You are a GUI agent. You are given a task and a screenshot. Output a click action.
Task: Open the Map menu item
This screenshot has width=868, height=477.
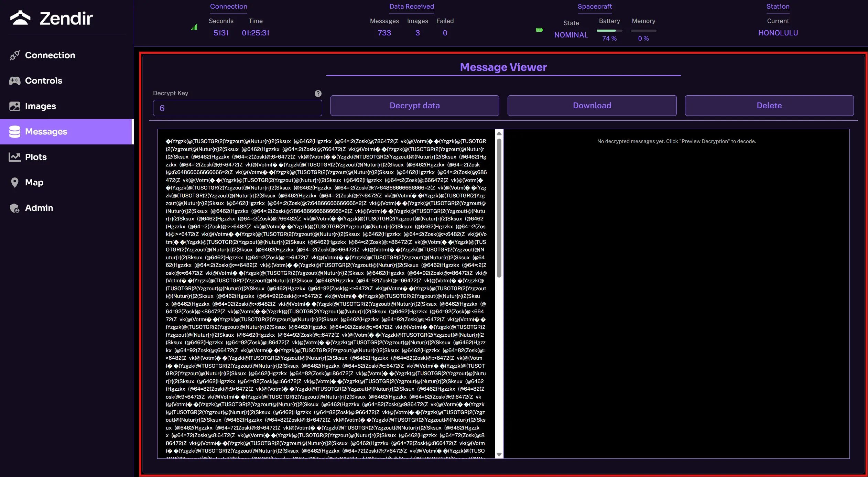click(x=34, y=183)
